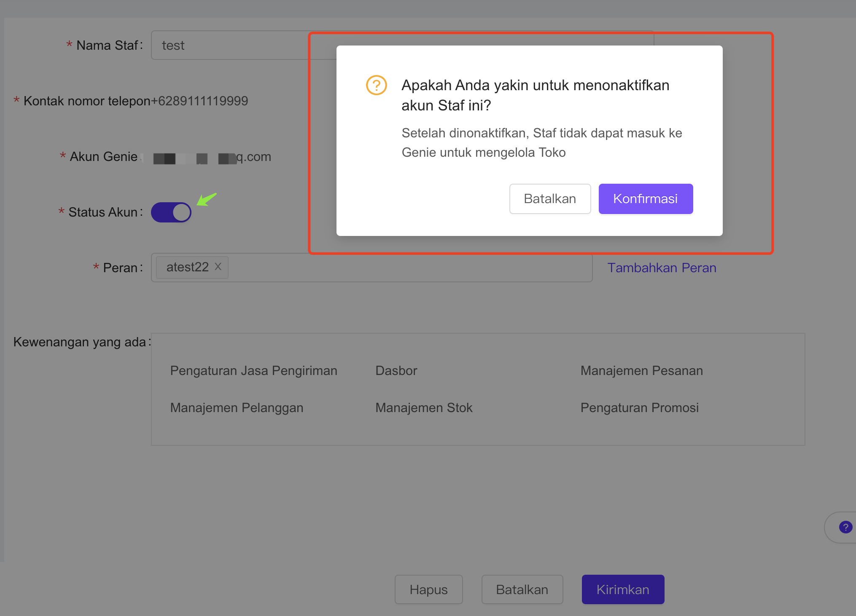
Task: Click the bottom Batalkan button
Action: tap(522, 589)
